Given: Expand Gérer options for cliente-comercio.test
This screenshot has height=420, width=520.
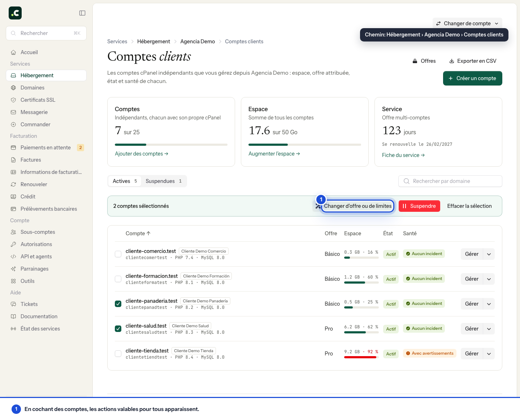Looking at the screenshot, I should [x=489, y=254].
